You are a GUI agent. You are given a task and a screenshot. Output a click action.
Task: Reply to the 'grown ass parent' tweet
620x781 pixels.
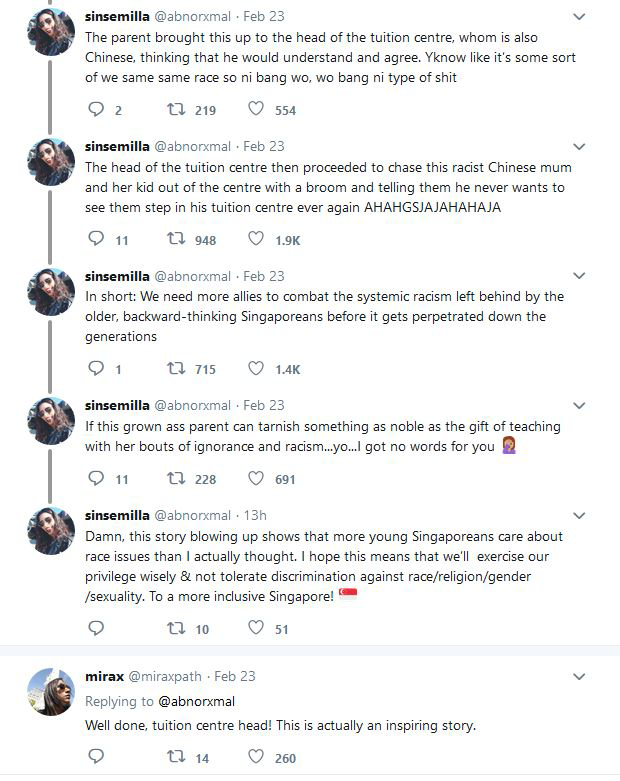pos(96,478)
